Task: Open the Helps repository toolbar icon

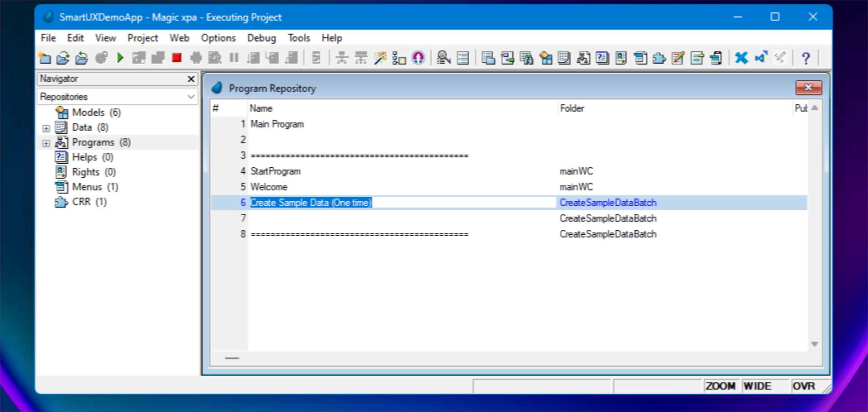Action: [602, 58]
